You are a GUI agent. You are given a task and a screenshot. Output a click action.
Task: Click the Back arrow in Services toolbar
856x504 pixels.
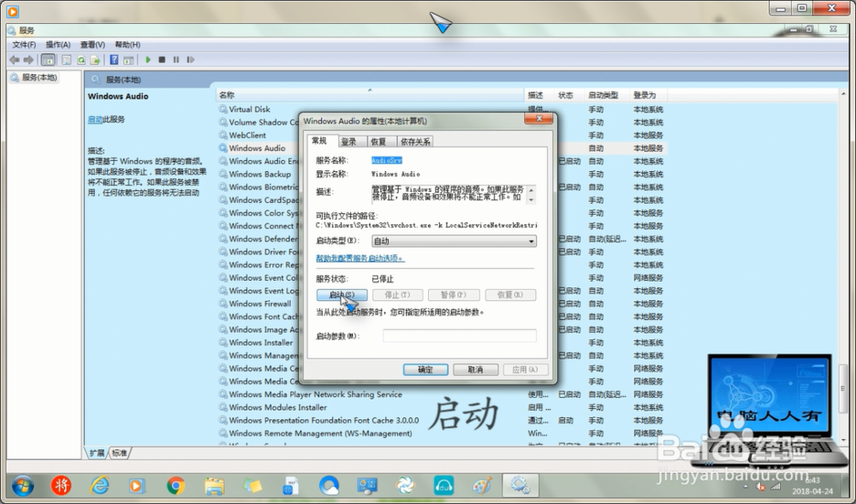[15, 60]
